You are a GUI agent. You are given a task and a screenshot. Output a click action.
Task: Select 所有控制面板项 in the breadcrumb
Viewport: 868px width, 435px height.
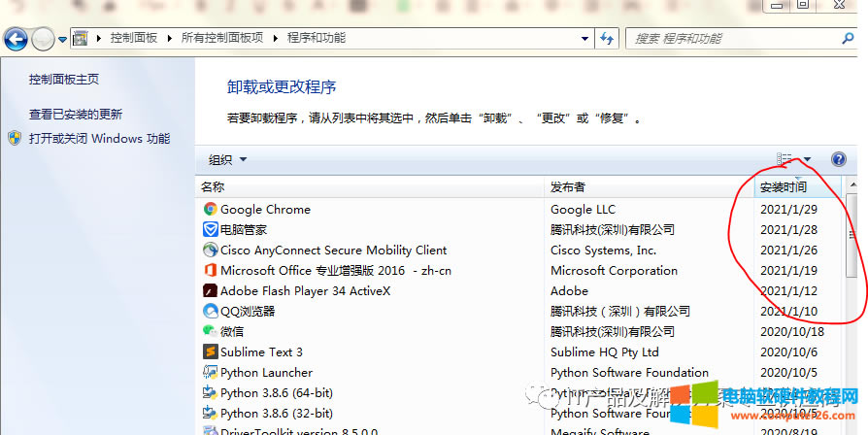tap(222, 38)
